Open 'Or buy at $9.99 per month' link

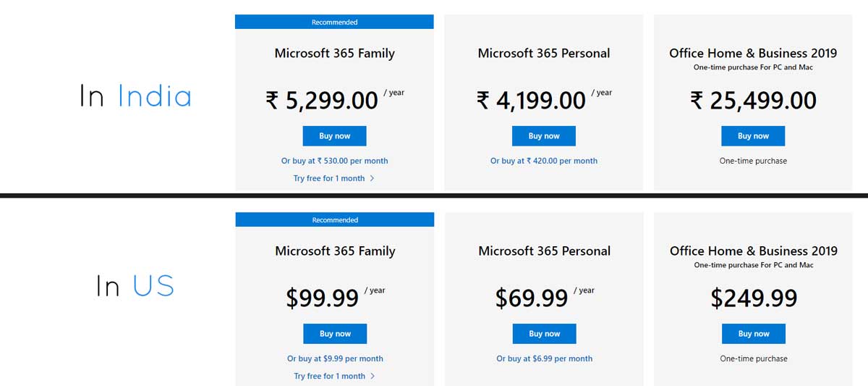point(335,358)
